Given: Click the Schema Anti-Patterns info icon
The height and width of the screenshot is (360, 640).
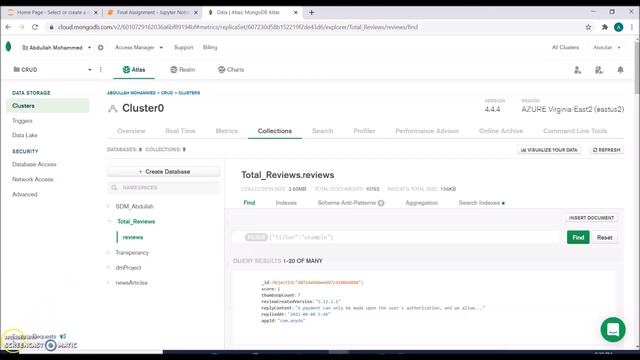Looking at the screenshot, I should click(381, 203).
